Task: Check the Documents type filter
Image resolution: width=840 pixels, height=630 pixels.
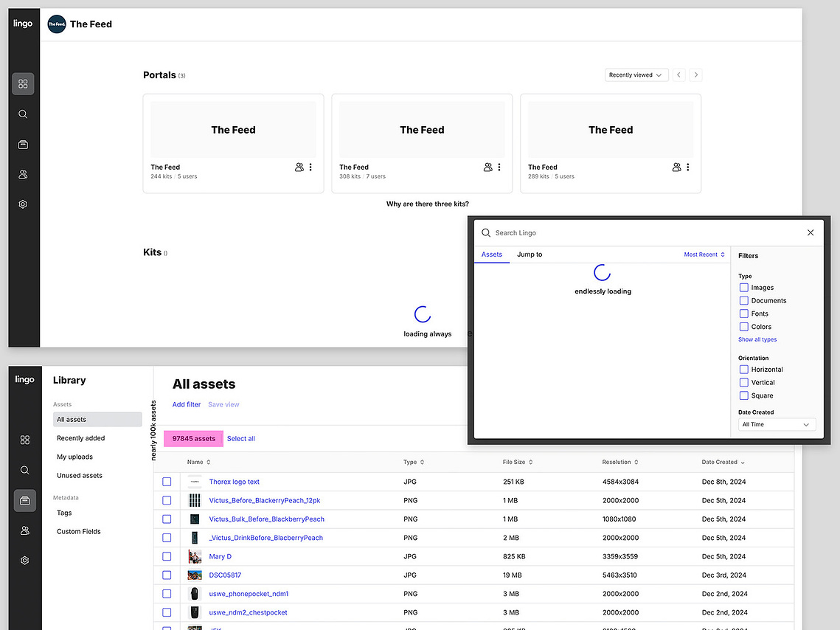Action: [744, 300]
